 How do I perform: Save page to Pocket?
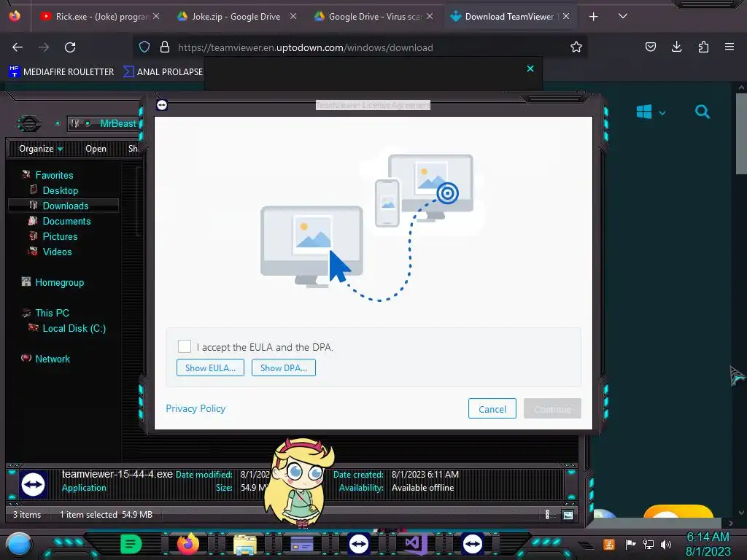pyautogui.click(x=650, y=47)
